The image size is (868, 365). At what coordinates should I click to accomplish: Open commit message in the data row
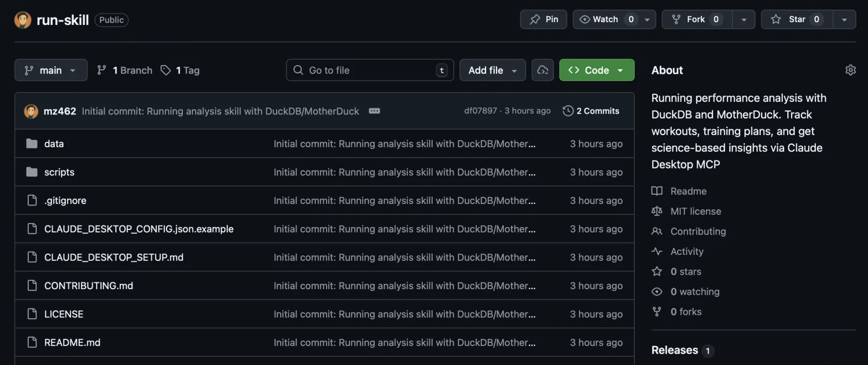[405, 144]
